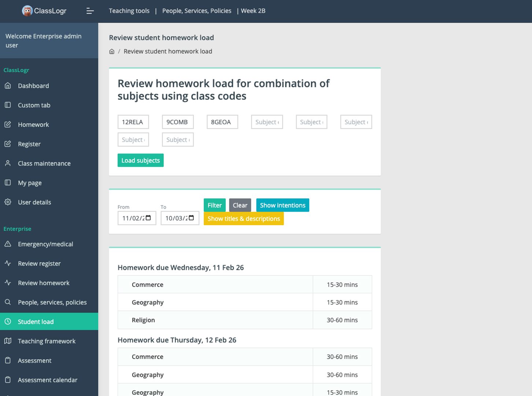532x396 pixels.
Task: Click the Student load clock icon
Action: point(8,322)
